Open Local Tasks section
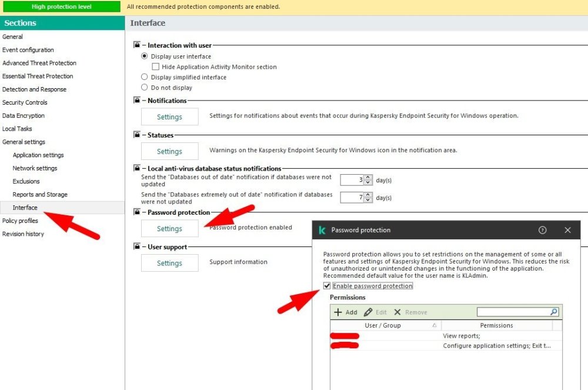Screen dimensions: 588x390 pyautogui.click(x=17, y=129)
